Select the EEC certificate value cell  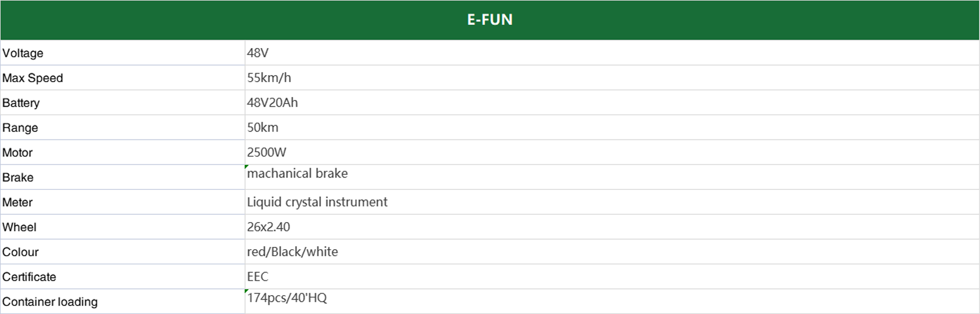click(x=612, y=277)
